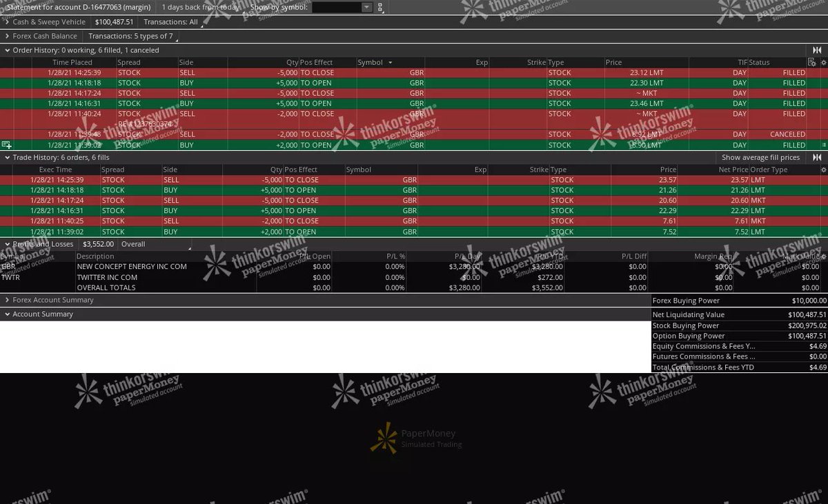Collapse the Order History section
828x504 pixels.
(x=7, y=50)
